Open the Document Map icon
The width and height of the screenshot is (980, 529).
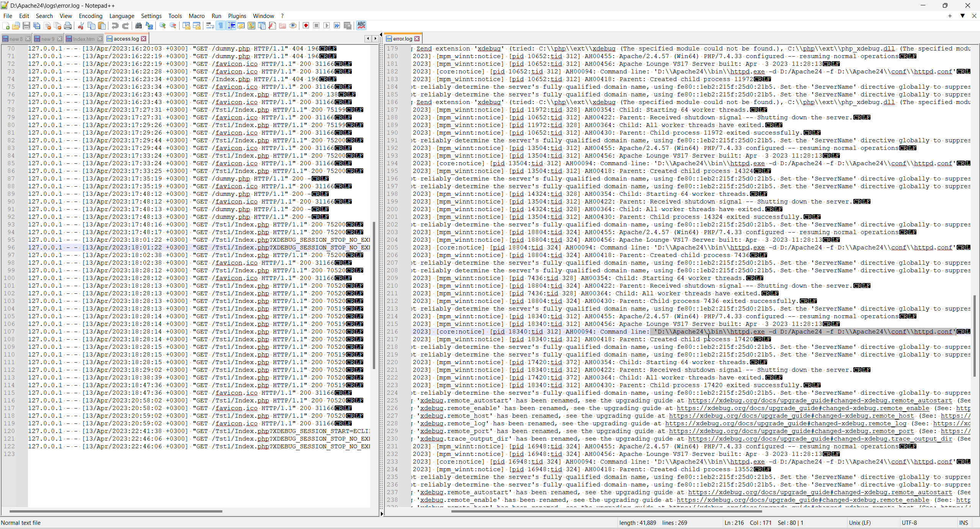tap(251, 26)
